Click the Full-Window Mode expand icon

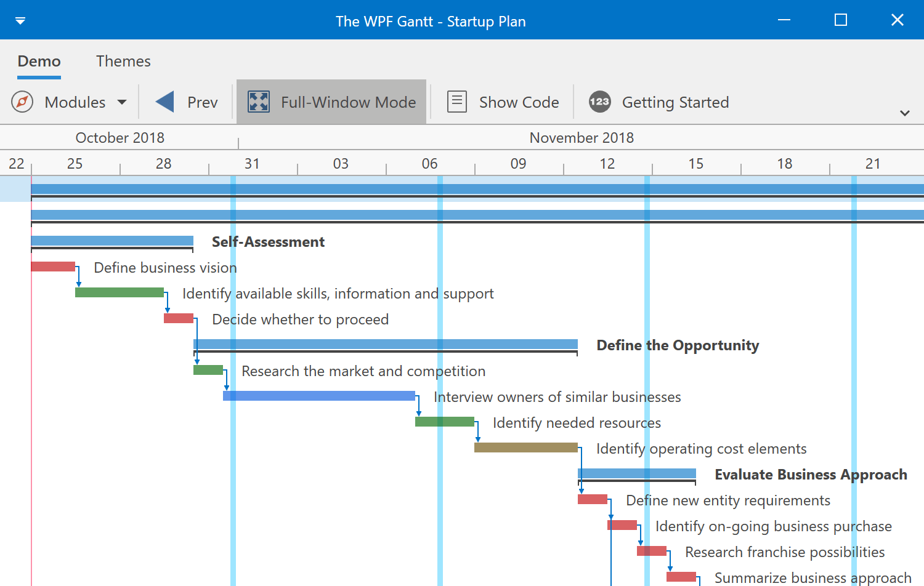tap(259, 102)
